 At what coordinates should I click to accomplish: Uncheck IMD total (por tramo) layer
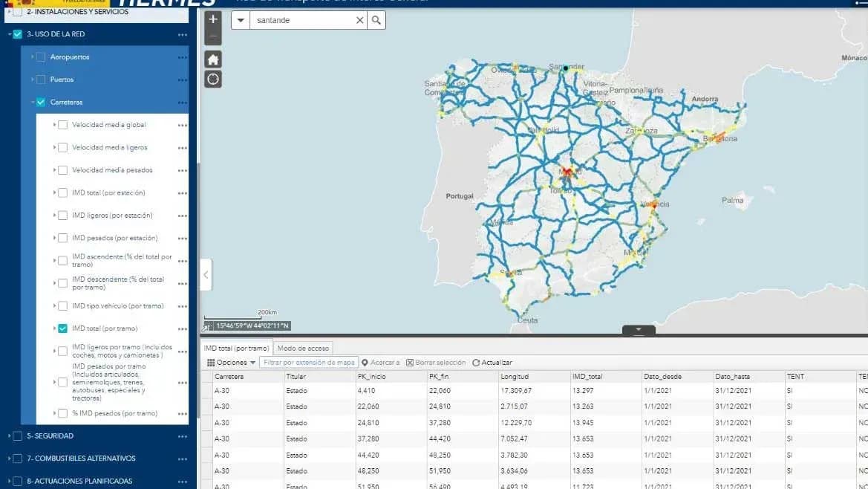(x=63, y=328)
